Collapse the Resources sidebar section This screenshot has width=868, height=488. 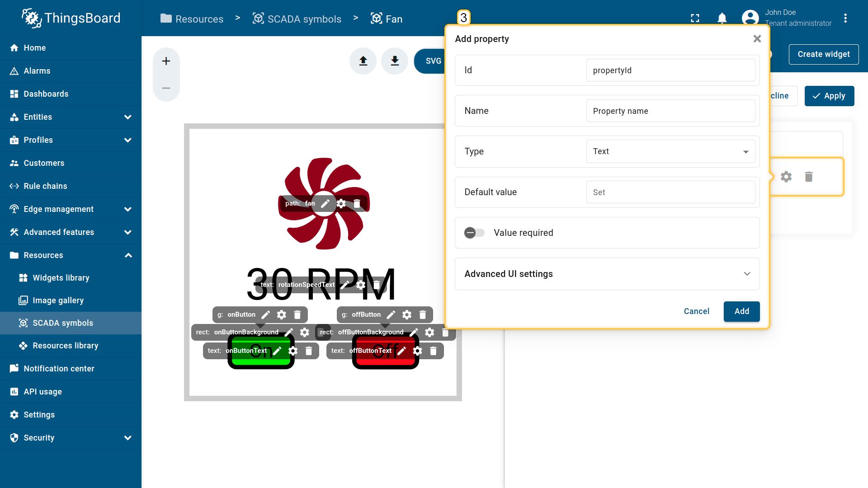tap(128, 255)
